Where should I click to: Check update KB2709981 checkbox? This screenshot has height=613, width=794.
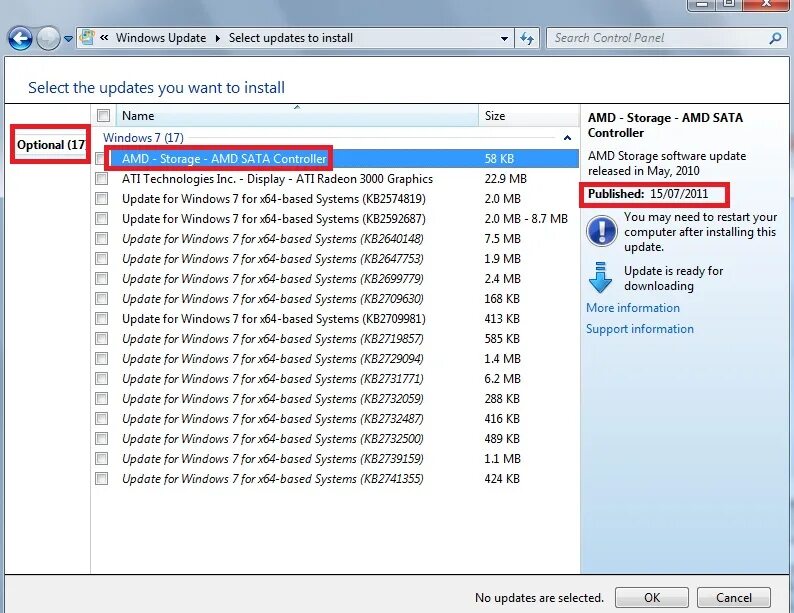[102, 318]
